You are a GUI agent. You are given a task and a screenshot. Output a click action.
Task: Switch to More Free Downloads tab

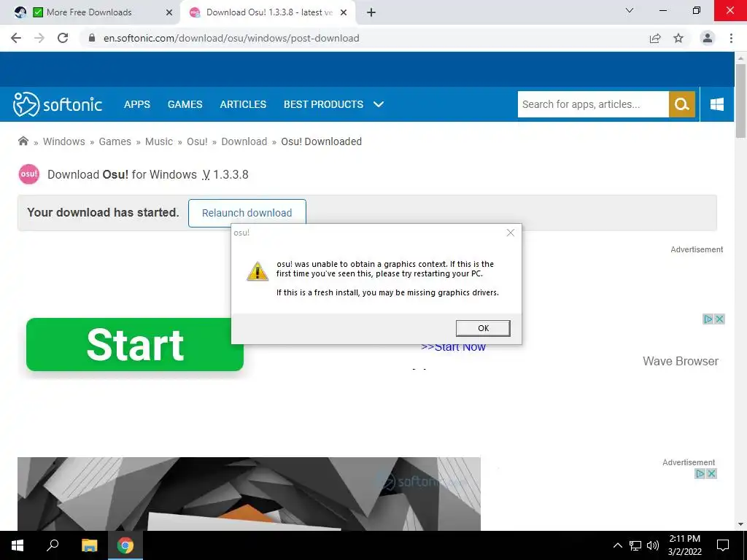coord(88,12)
